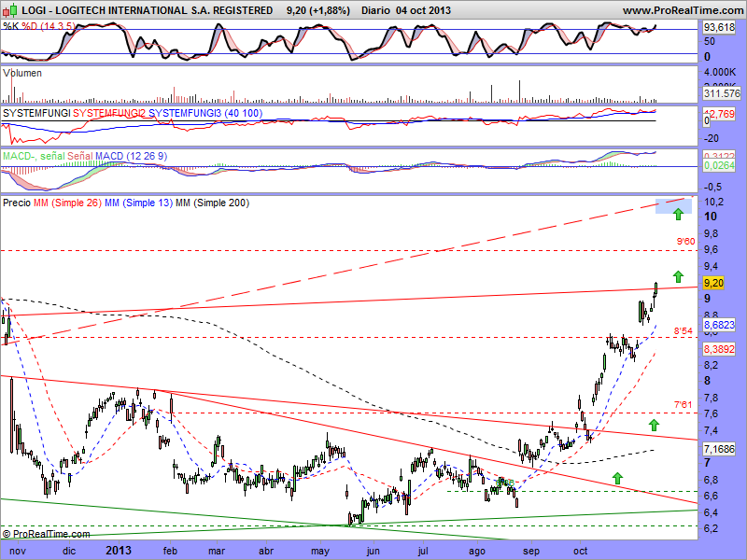Click the 04 oct 2013 date
This screenshot has width=747, height=560.
click(x=423, y=10)
